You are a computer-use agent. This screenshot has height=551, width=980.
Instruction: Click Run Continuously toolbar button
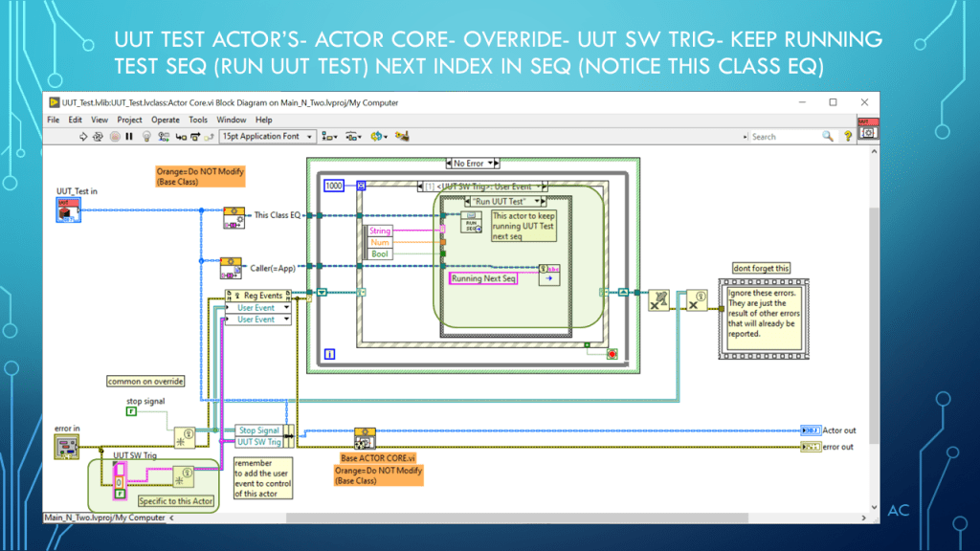tap(99, 137)
